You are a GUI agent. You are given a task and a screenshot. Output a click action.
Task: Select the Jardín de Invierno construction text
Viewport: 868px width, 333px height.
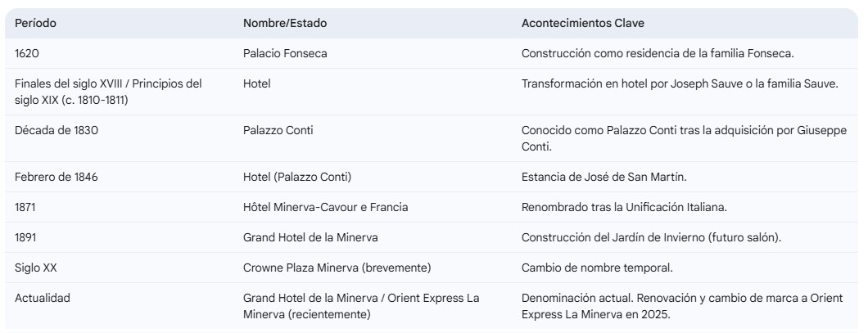click(x=651, y=237)
